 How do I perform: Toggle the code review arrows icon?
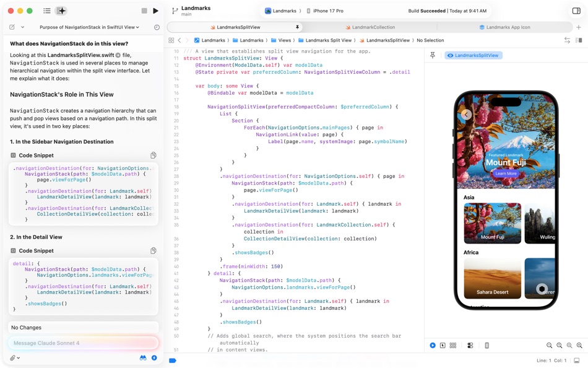pyautogui.click(x=567, y=40)
